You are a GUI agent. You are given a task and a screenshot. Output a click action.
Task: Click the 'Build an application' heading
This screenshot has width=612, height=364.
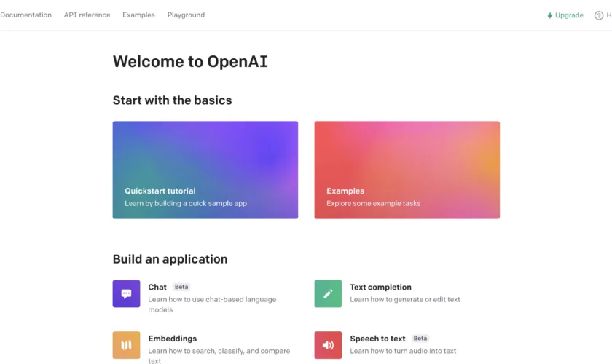coord(170,259)
